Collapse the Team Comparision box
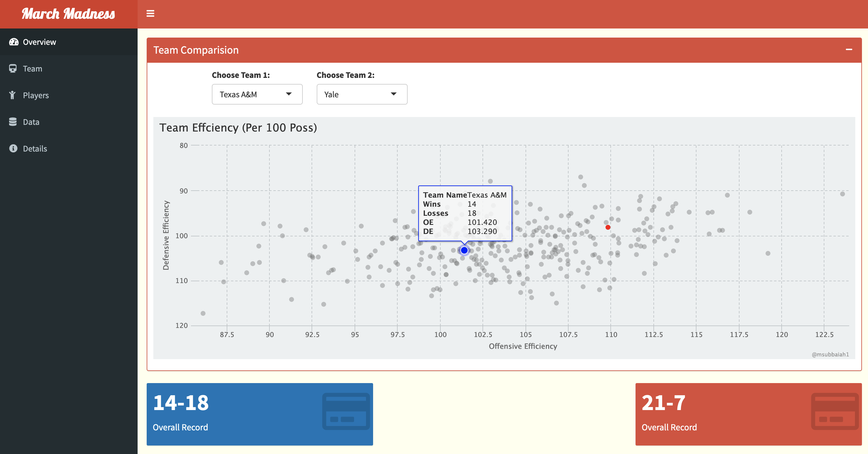Screen dimensions: 868x454 (849, 49)
